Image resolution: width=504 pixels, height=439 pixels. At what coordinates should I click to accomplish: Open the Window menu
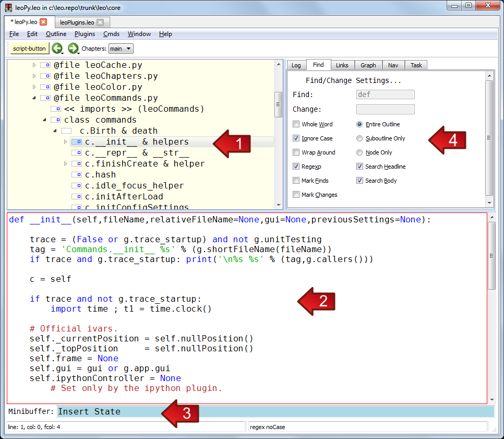click(x=139, y=34)
